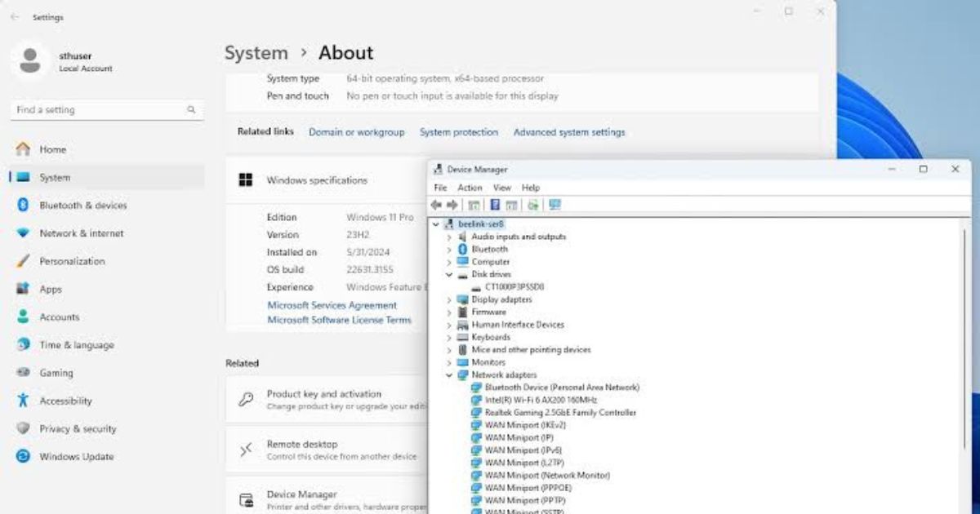Click the search magnifier in Find a setting
Viewport: 980px width, 514px height.
[x=191, y=109]
